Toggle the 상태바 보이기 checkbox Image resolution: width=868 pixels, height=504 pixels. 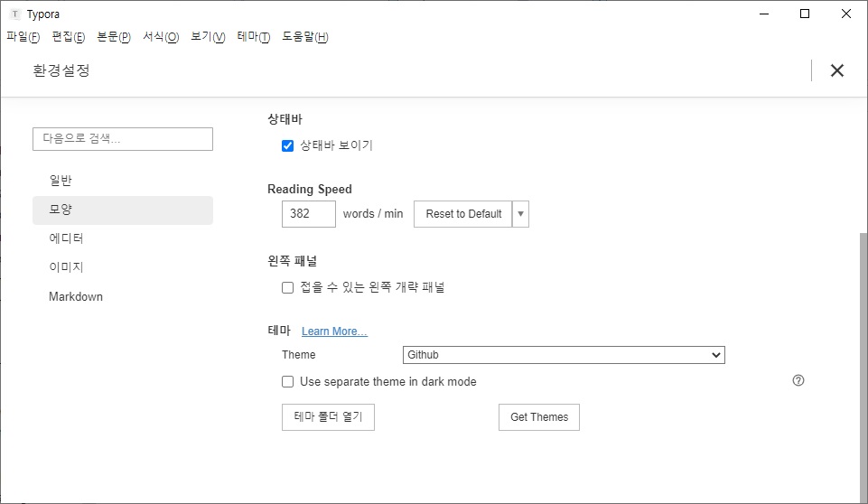(x=287, y=145)
